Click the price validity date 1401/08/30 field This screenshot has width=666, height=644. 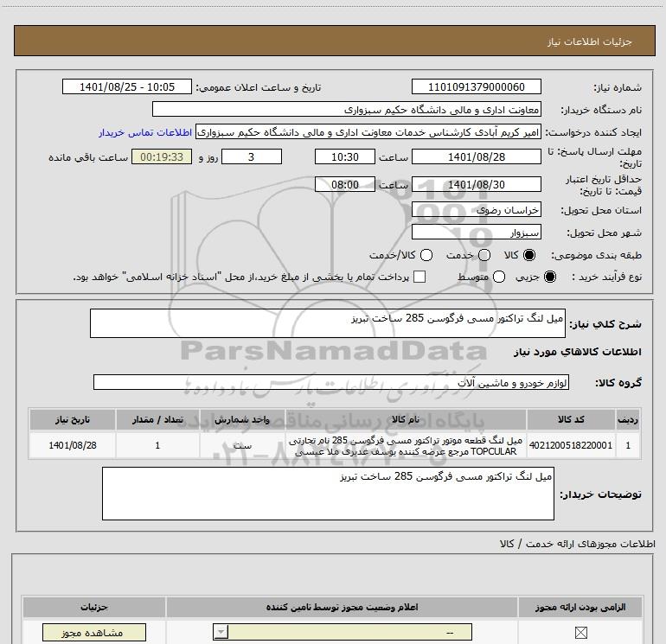(476, 185)
